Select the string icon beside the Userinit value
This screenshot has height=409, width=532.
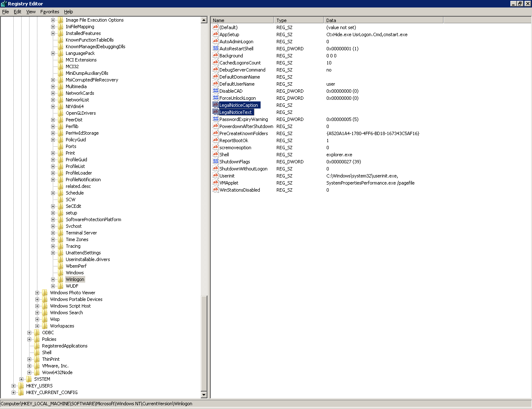pos(215,175)
